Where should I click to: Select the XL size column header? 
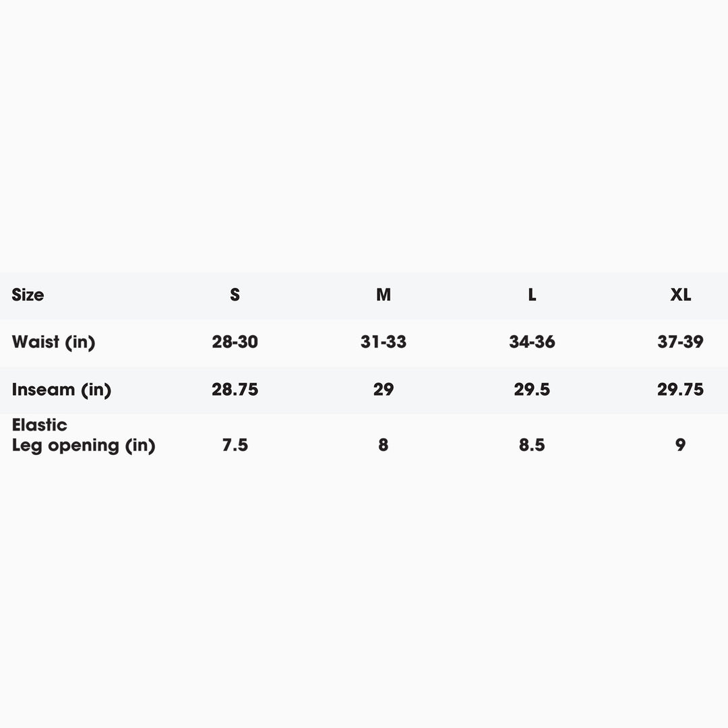tap(680, 295)
